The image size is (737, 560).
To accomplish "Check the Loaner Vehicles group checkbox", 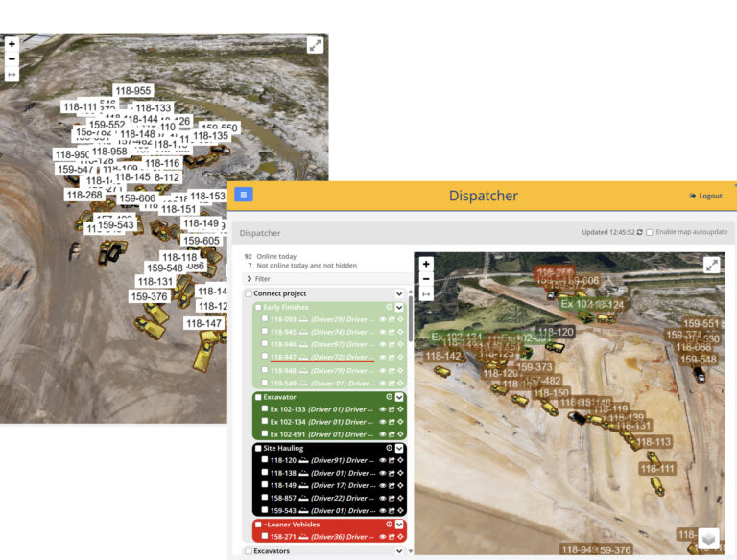I will 258,525.
